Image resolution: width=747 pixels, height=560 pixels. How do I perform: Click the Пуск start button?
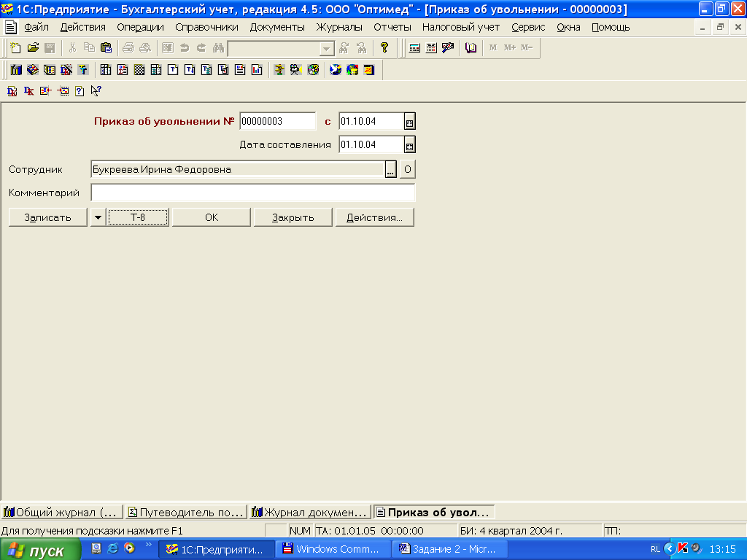pos(41,550)
